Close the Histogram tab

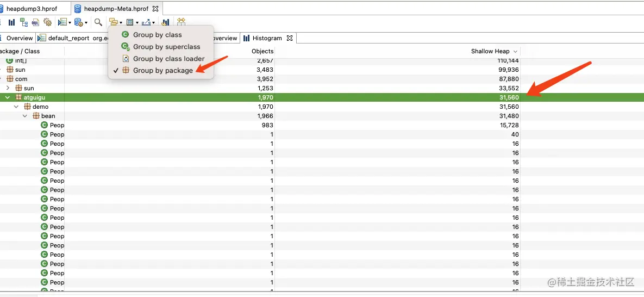pos(289,38)
